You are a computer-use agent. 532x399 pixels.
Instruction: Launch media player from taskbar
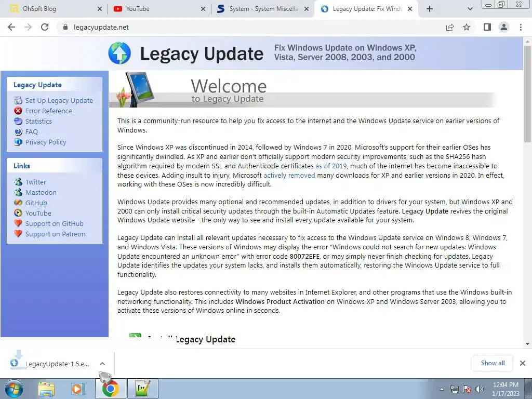tap(77, 389)
